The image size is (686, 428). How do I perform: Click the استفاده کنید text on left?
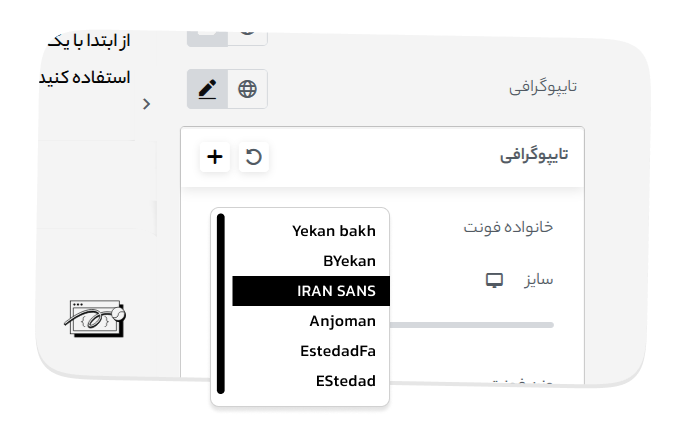coord(88,77)
